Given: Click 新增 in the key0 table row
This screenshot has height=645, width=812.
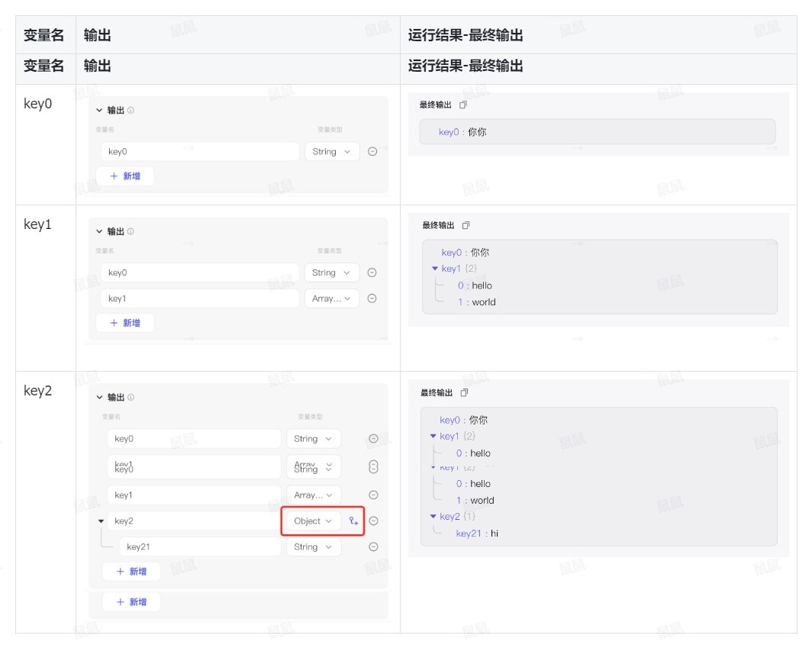Looking at the screenshot, I should (x=125, y=176).
